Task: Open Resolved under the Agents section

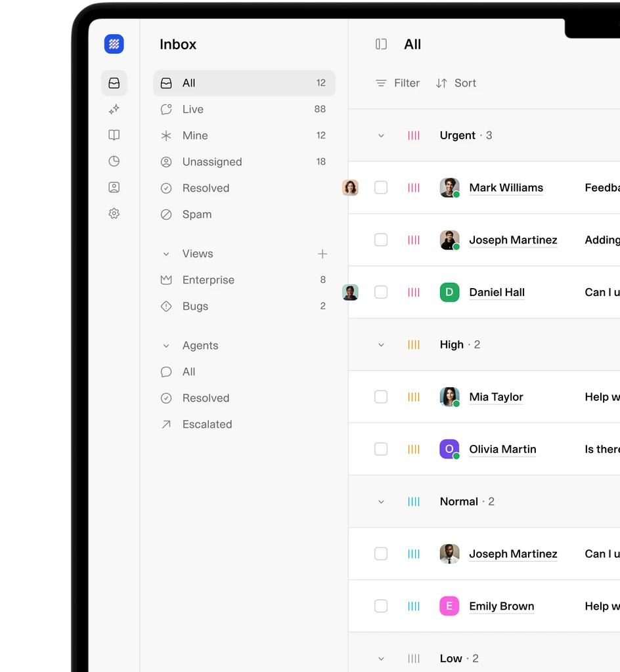Action: (244, 398)
